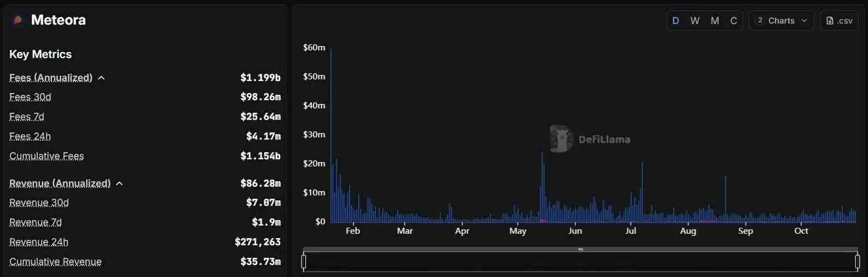Switch chart to Monthly (M) interval
868x277 pixels.
pyautogui.click(x=715, y=21)
